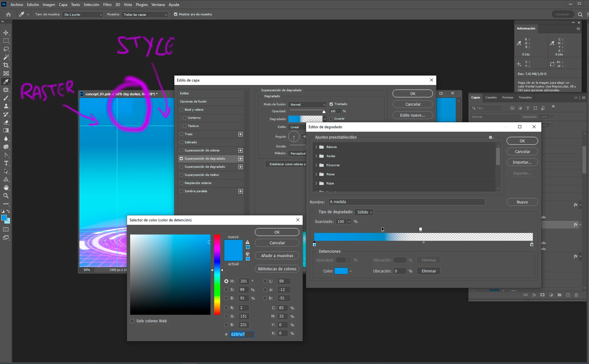Select the Move tool
This screenshot has height=364, width=589.
point(6,33)
